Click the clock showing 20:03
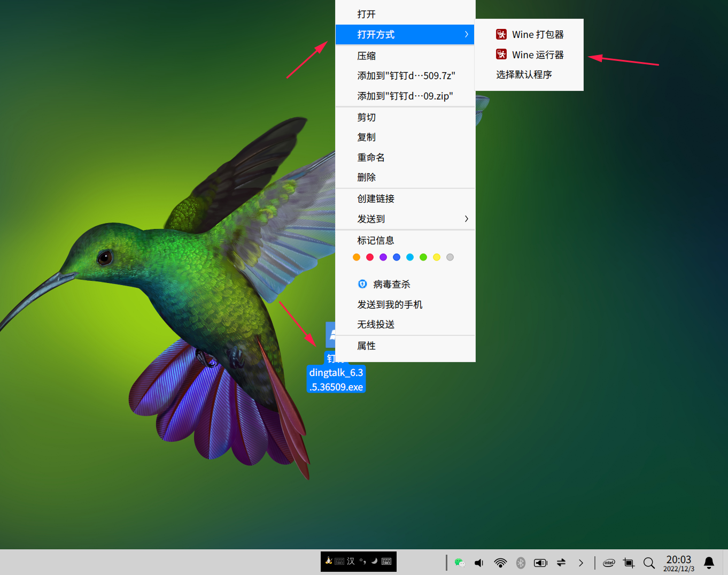This screenshot has height=575, width=728. 678,563
